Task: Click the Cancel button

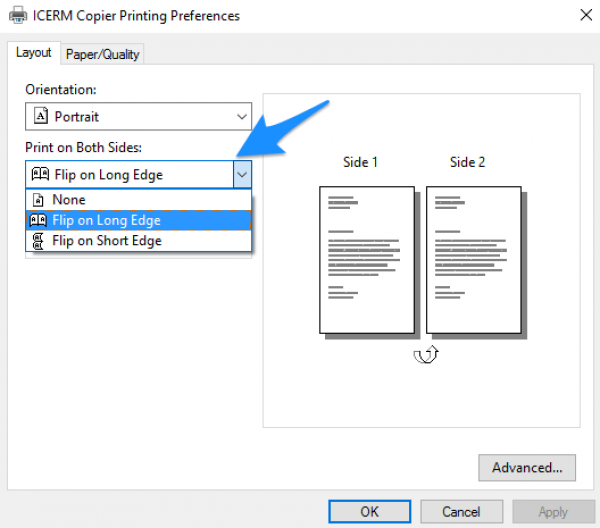Action: pyautogui.click(x=461, y=512)
